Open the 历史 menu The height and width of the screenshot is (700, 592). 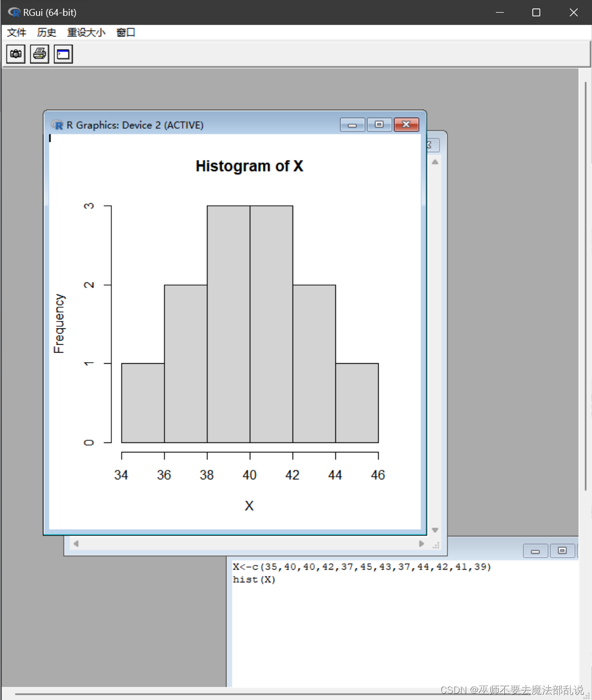[46, 32]
